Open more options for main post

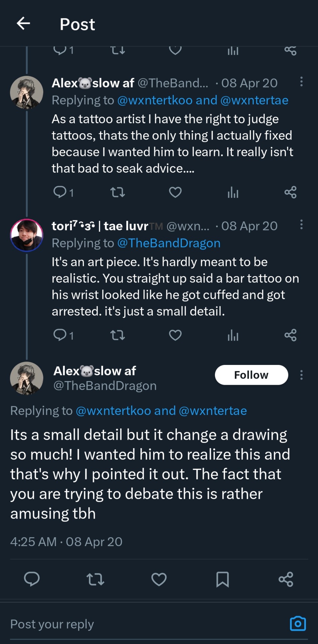tap(301, 375)
